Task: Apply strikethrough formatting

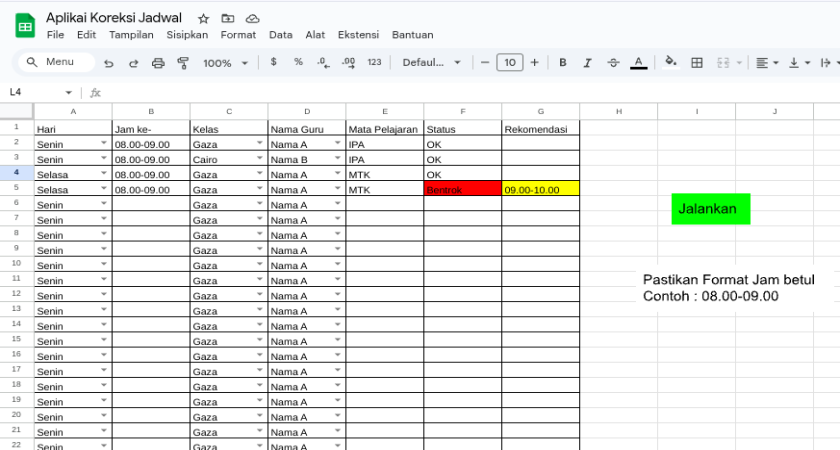Action: pos(612,63)
